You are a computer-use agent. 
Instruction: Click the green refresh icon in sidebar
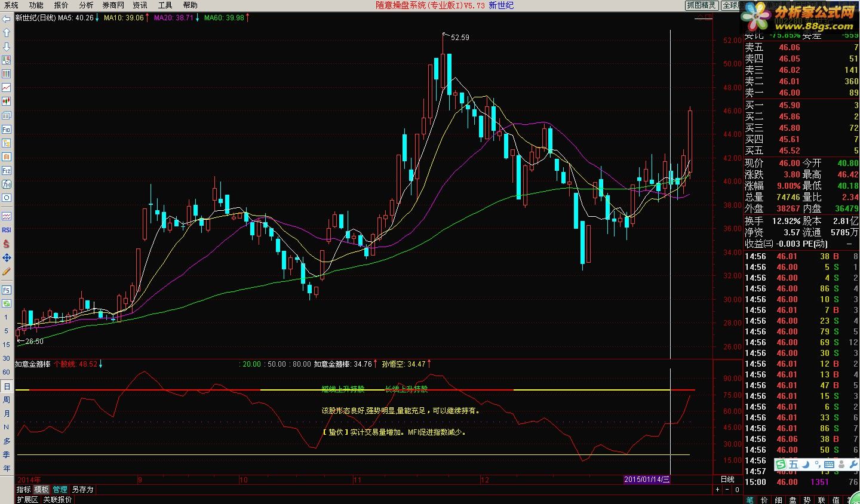coord(7,303)
